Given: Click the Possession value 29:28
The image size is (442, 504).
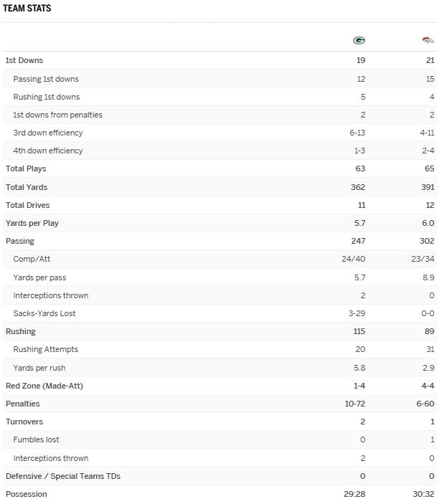Looking at the screenshot, I should click(354, 494).
